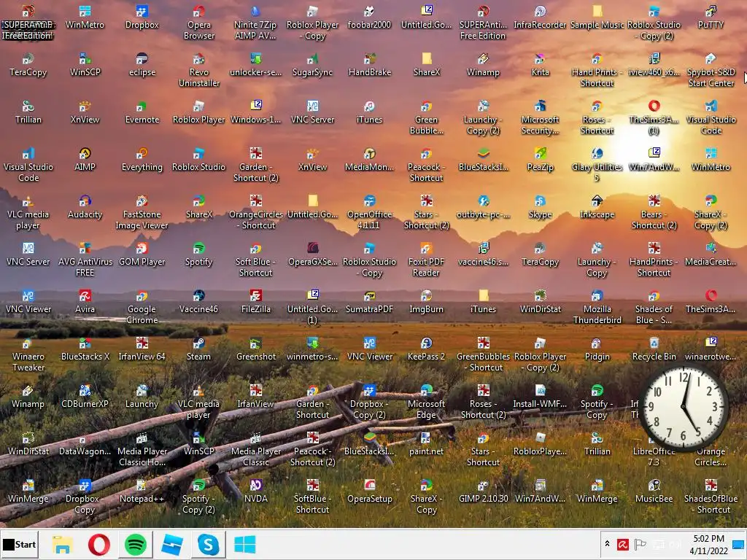Image resolution: width=747 pixels, height=560 pixels.
Task: Click the Avira tray icon
Action: (x=623, y=544)
